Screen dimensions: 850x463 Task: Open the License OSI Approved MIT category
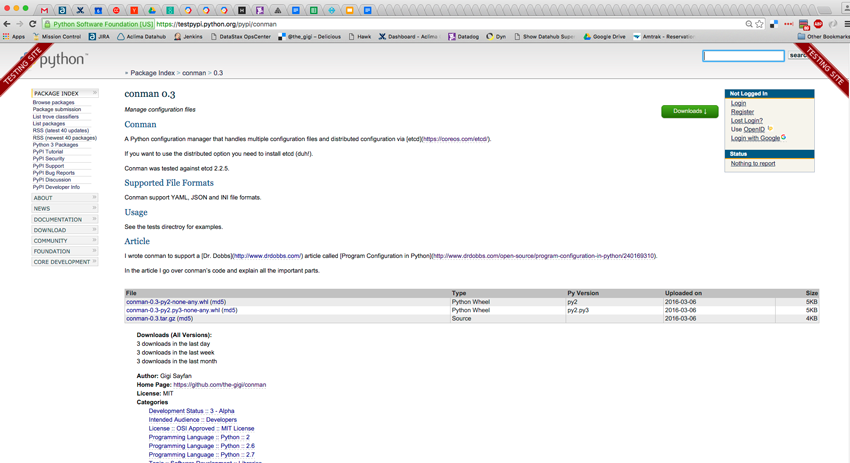click(201, 428)
